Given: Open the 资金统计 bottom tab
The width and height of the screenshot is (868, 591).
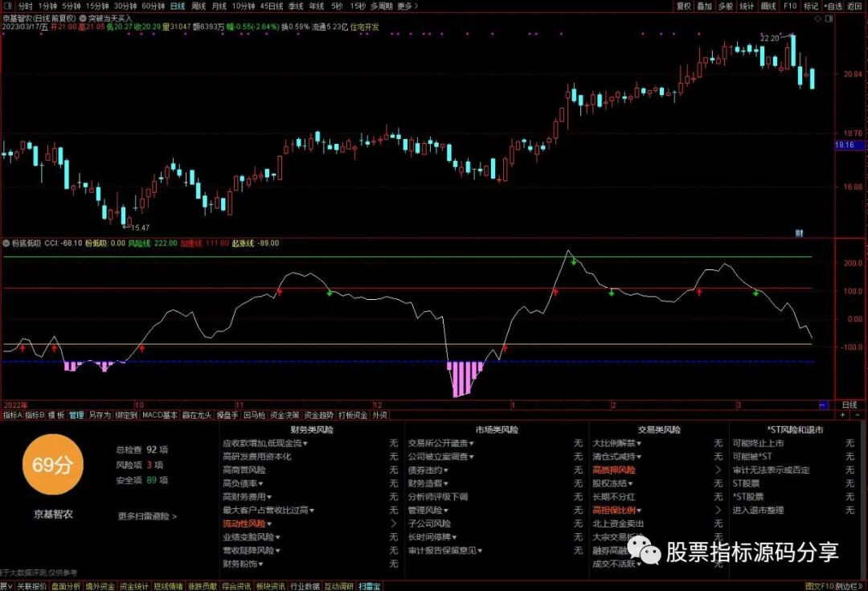Looking at the screenshot, I should coord(134,586).
